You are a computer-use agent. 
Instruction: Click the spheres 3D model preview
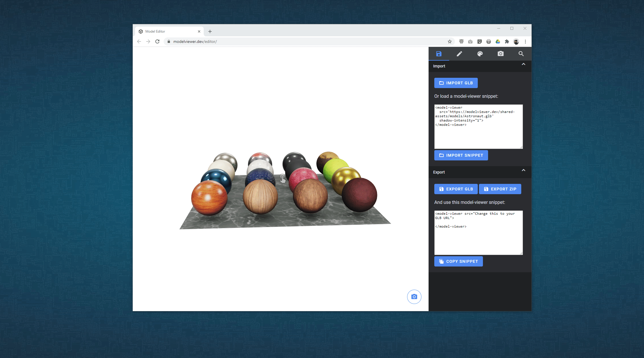click(x=285, y=190)
